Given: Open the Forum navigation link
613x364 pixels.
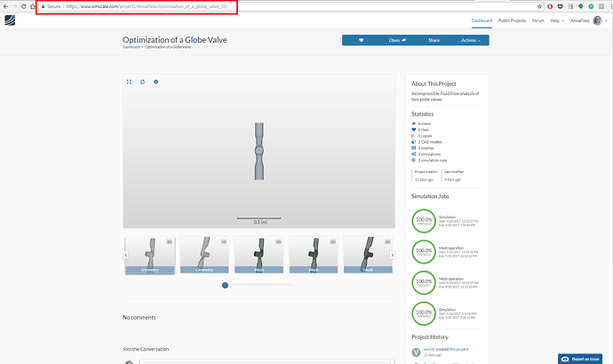Looking at the screenshot, I should click(x=538, y=20).
